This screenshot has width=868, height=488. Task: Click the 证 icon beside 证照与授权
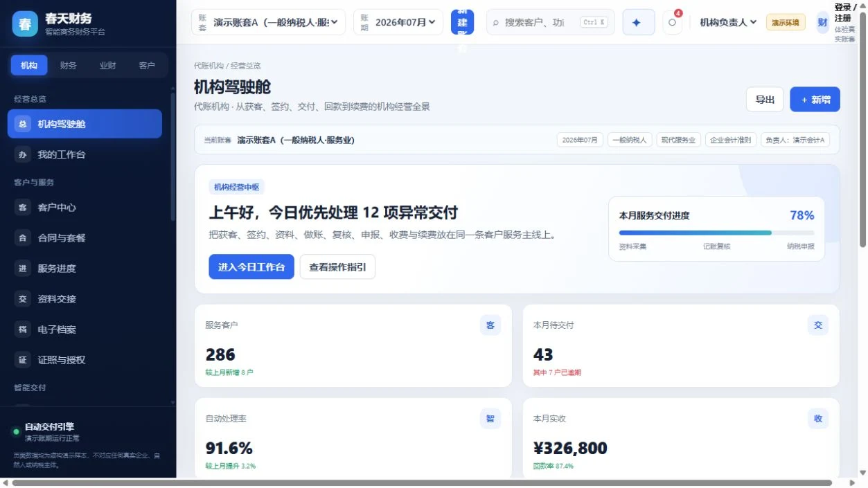(23, 360)
